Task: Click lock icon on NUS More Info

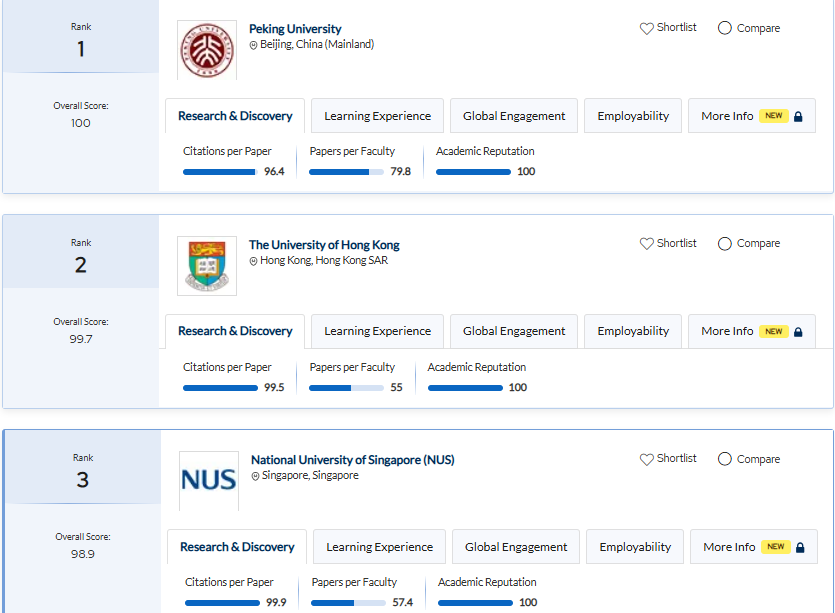Action: tap(800, 547)
